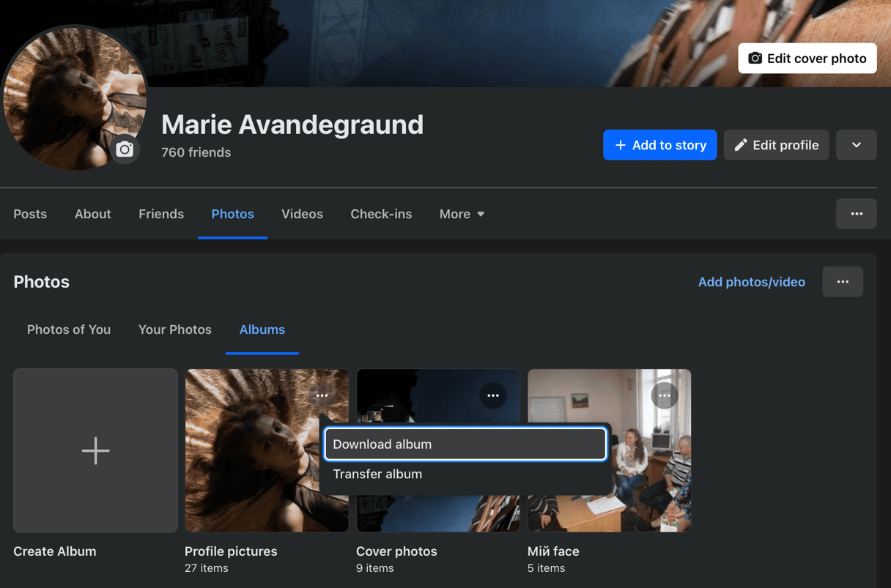
Task: Click Add photos/video link
Action: coord(751,282)
